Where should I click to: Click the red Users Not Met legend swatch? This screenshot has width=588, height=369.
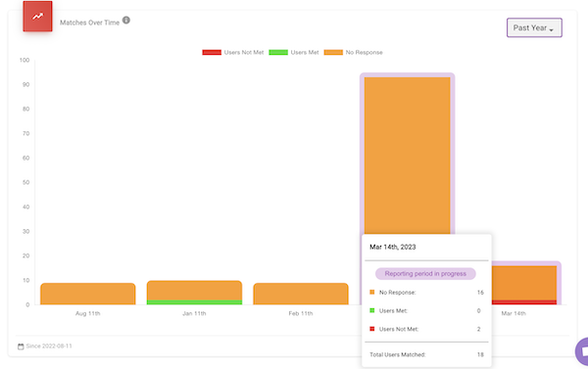tap(212, 53)
